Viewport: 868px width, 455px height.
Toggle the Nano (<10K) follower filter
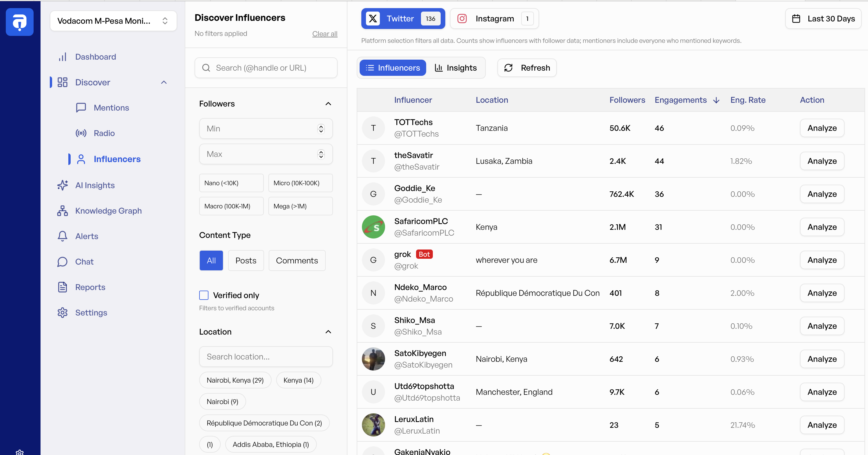pos(231,183)
